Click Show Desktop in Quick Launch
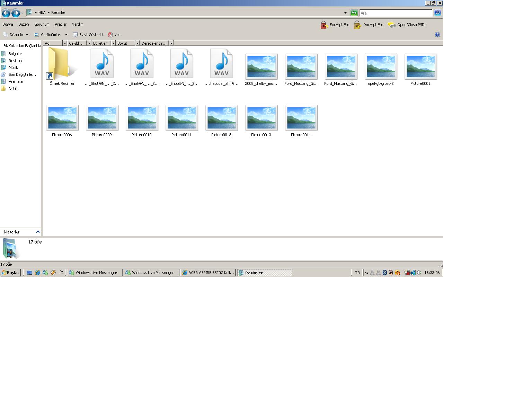532x399 pixels. [29, 273]
